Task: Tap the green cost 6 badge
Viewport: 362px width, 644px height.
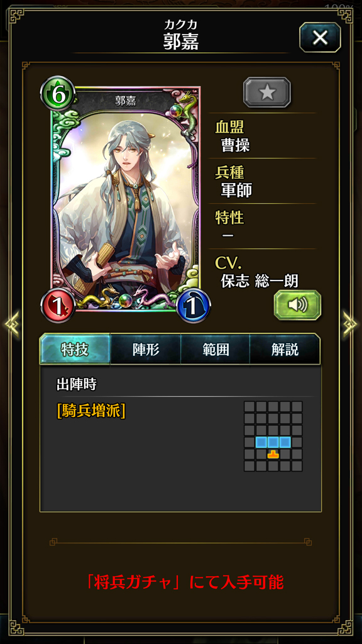Action: click(58, 94)
